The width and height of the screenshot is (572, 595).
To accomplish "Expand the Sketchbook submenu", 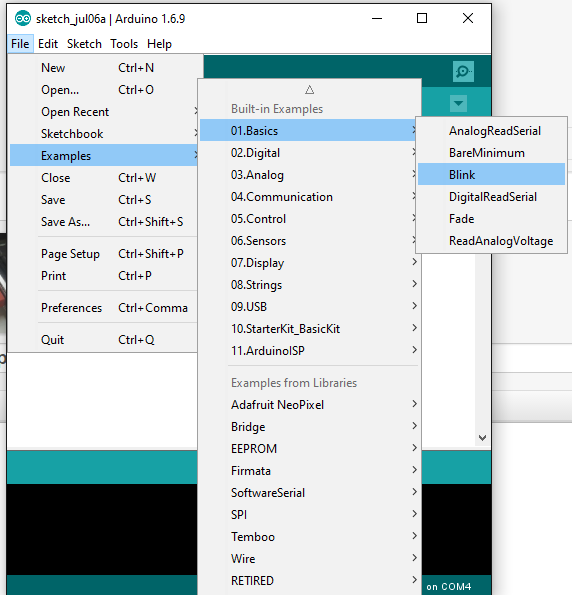I will point(103,134).
